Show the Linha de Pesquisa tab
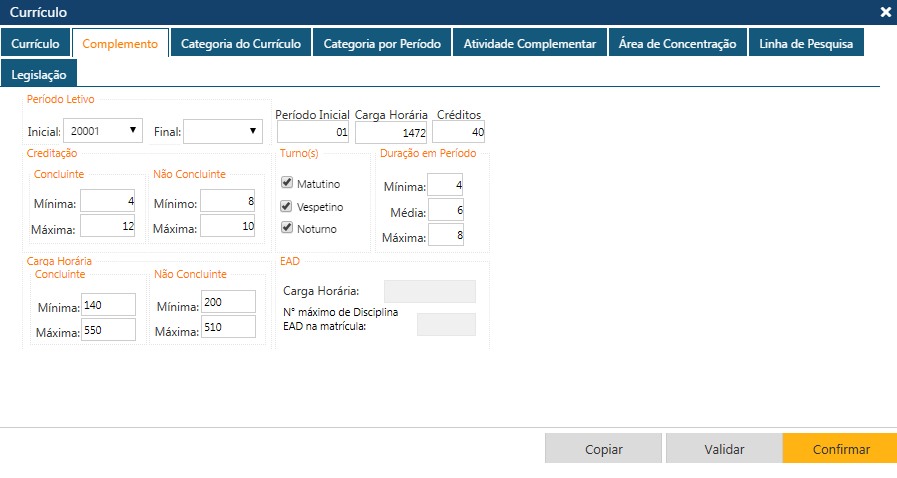The width and height of the screenshot is (897, 478). pos(806,44)
